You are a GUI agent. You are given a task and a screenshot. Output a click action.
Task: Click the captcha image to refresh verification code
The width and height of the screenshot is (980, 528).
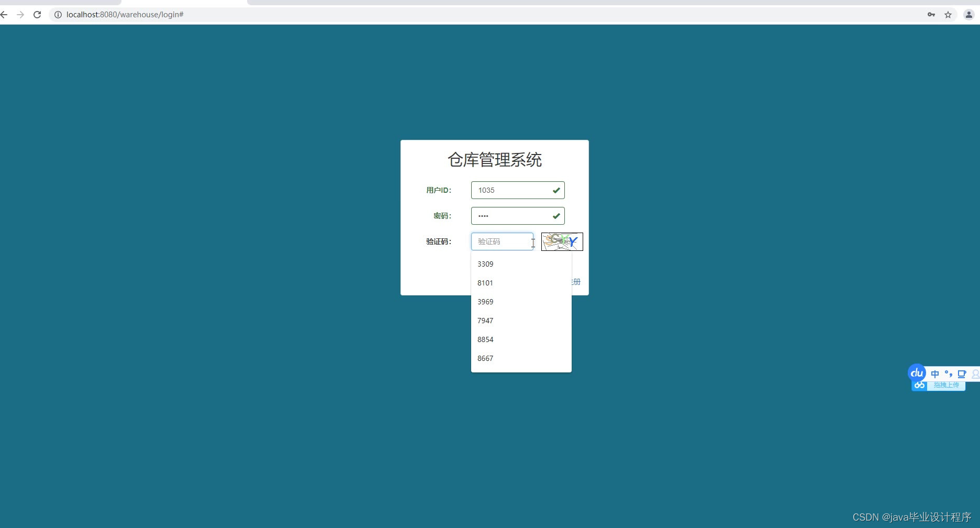point(561,241)
